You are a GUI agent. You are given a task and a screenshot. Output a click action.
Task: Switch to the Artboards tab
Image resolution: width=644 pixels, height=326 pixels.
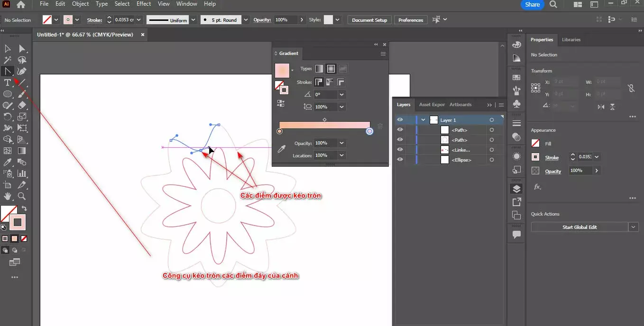(460, 105)
